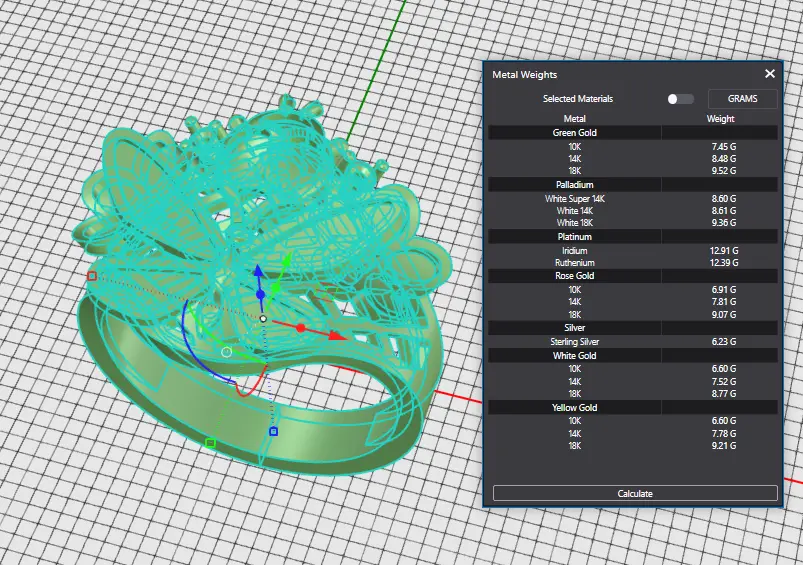
Task: Grab the red X-axis gumball arrow
Action: point(336,336)
